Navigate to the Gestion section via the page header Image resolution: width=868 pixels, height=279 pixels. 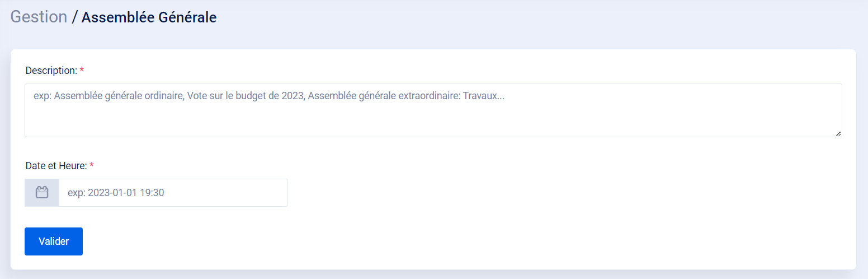click(39, 17)
